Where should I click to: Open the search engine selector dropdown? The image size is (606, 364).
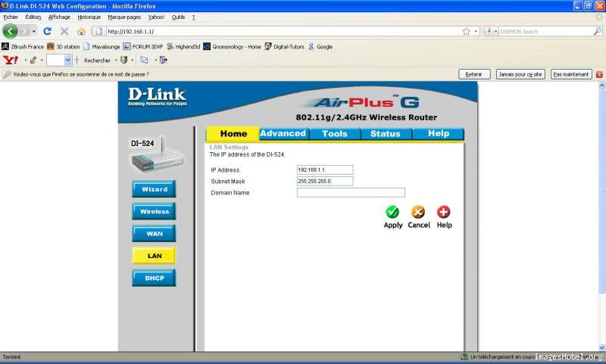tap(489, 31)
